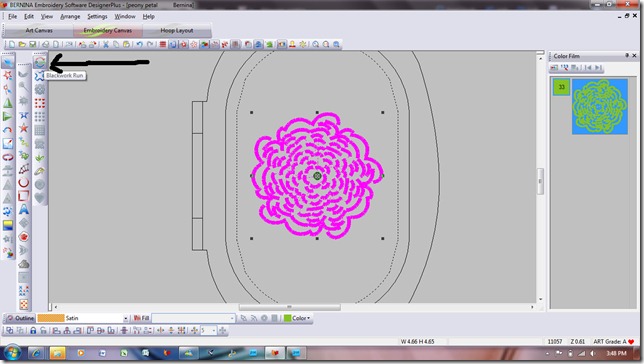Image resolution: width=644 pixels, height=364 pixels.
Task: Switch to the Art Canvas tab
Action: point(39,30)
